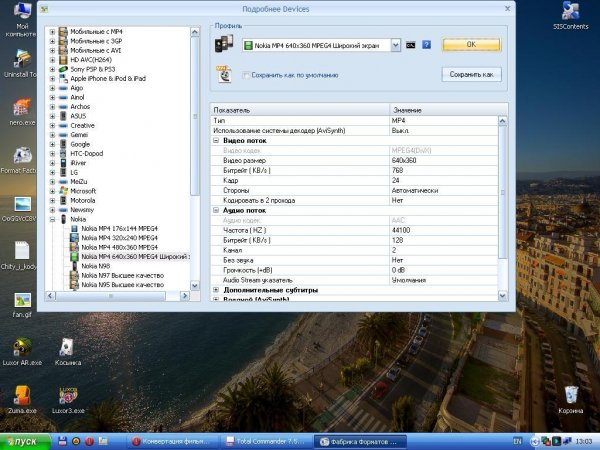Viewport: 600px width, 450px height.
Task: Click the phones profile icon
Action: coord(224,44)
